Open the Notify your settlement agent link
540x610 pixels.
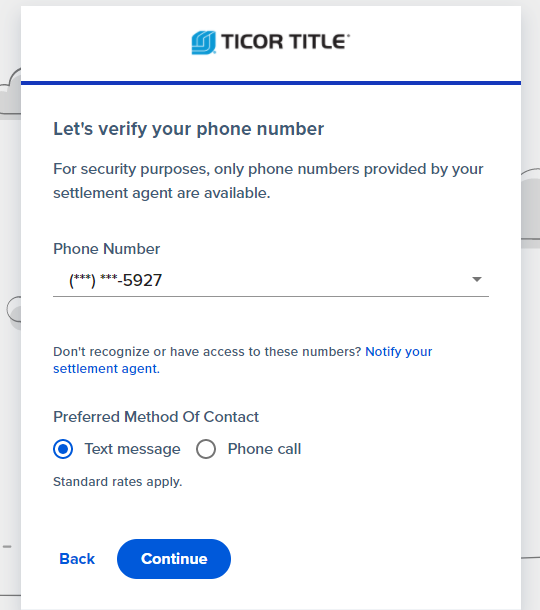243,360
